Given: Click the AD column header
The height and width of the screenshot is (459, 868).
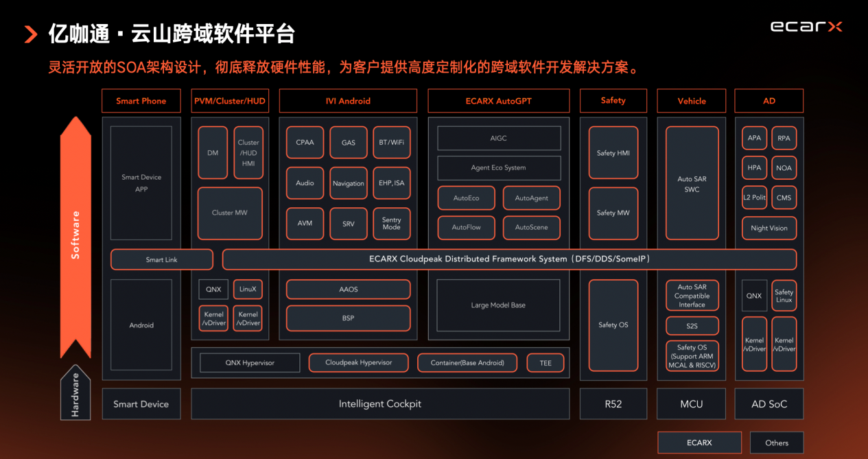Looking at the screenshot, I should pos(769,101).
